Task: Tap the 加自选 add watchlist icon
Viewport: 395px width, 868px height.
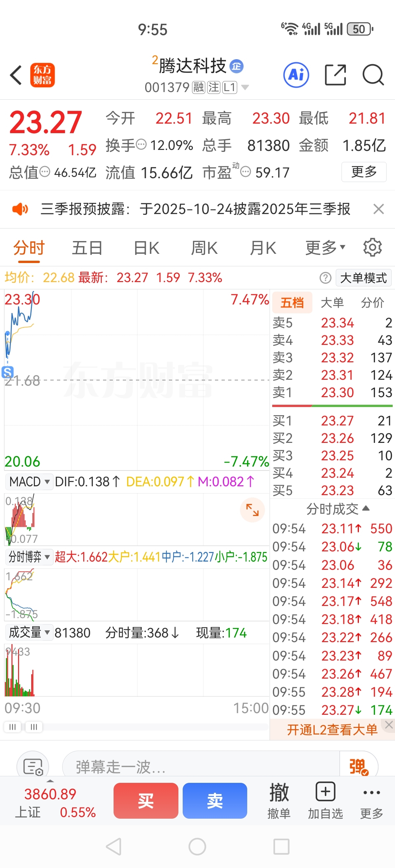Action: point(325,801)
